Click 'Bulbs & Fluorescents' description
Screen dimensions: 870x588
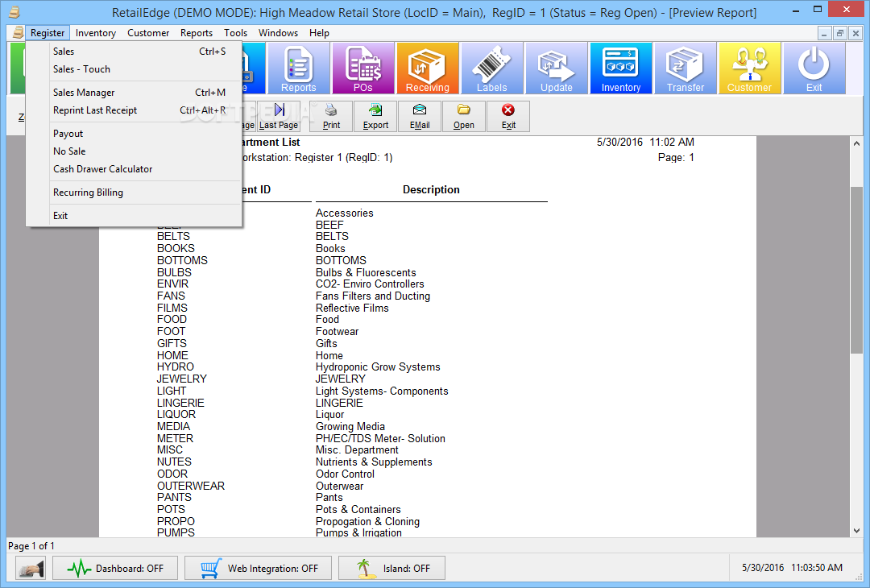(366, 272)
